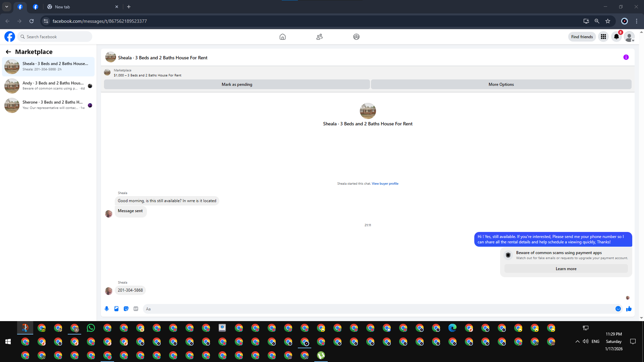
Task: Open the emoji picker in message box
Action: 618,309
